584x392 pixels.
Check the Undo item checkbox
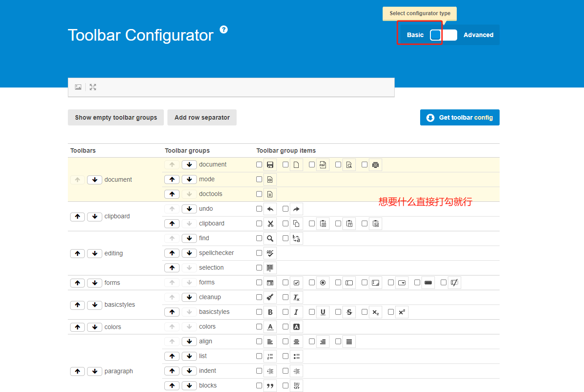pos(259,209)
